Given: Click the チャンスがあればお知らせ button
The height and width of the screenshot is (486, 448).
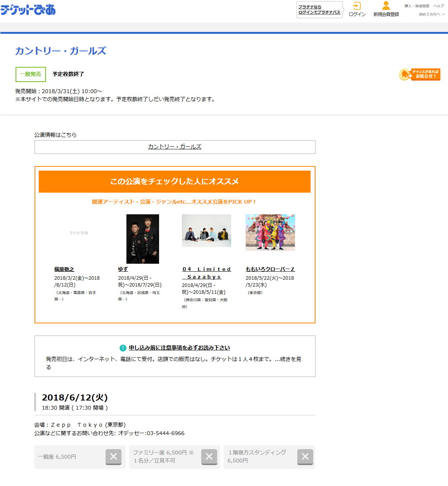Looking at the screenshot, I should (x=420, y=74).
